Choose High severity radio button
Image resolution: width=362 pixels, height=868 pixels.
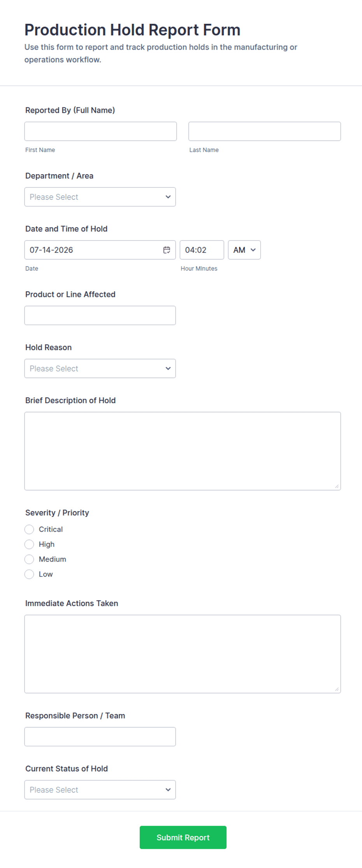pyautogui.click(x=29, y=544)
